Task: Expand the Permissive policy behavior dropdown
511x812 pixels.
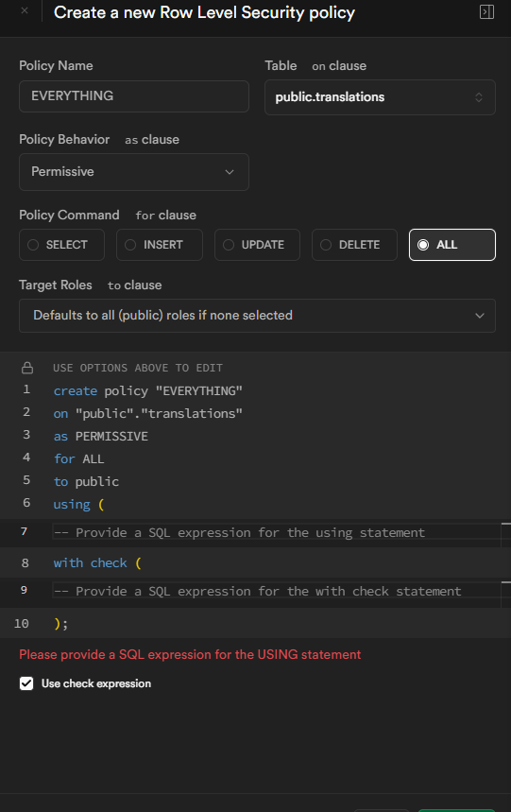Action: [x=134, y=172]
